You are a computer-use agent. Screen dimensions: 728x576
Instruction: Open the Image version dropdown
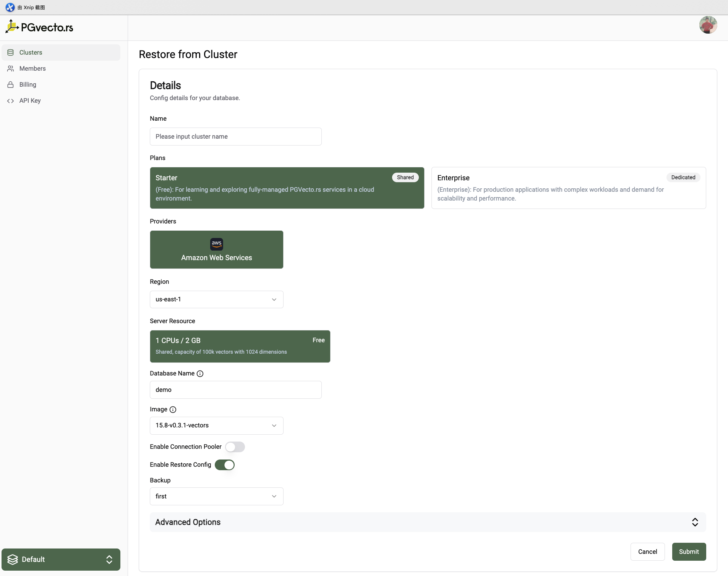[216, 426]
